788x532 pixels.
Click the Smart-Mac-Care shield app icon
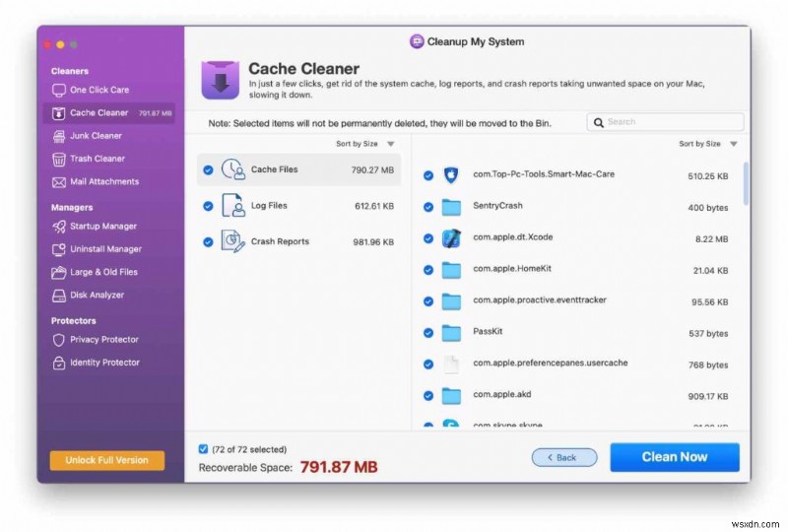click(x=451, y=175)
